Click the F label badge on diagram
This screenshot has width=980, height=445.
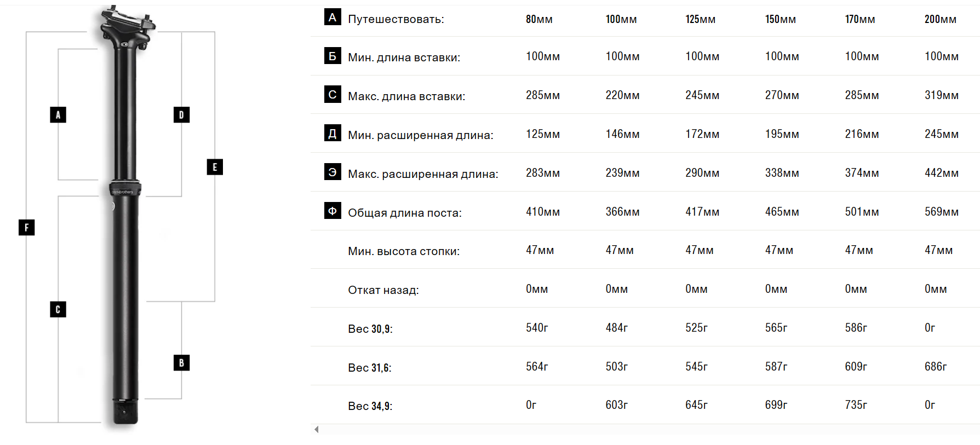coord(26,227)
